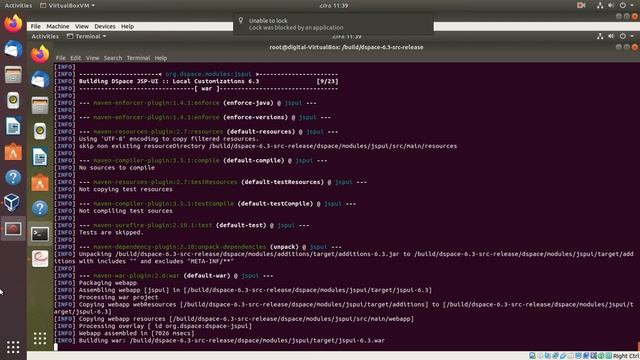
Task: Click the terminal title root@digital-VirtualBox
Action: (x=346, y=47)
